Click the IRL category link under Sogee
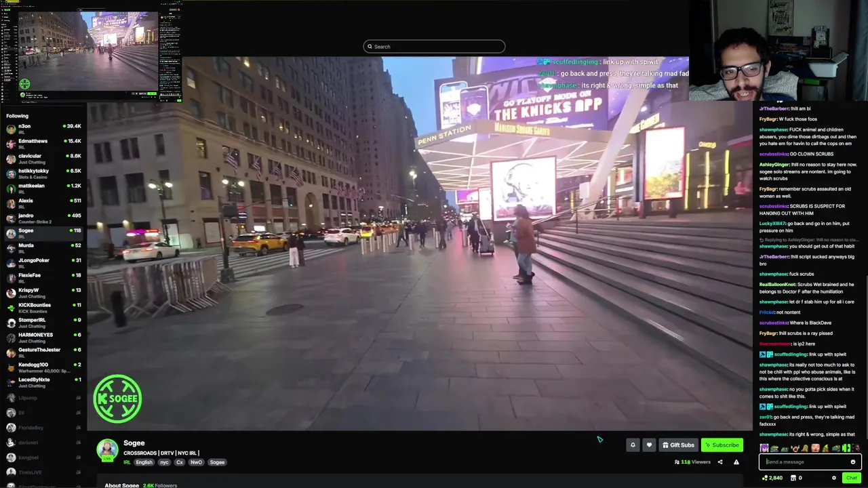This screenshot has width=868, height=488. (x=127, y=462)
